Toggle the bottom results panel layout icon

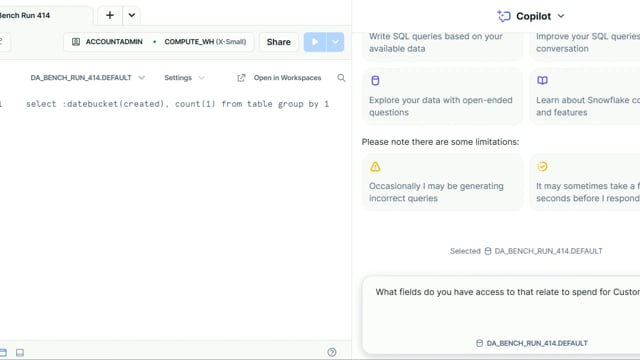20,352
